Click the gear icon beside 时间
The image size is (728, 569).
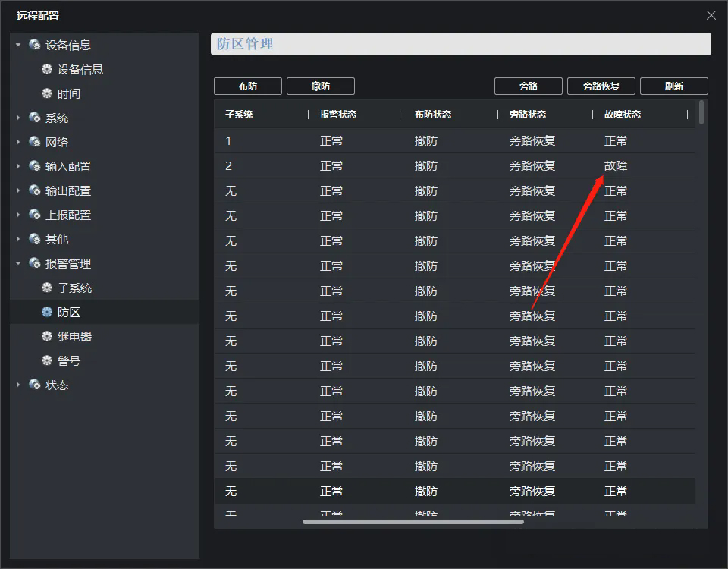[47, 93]
